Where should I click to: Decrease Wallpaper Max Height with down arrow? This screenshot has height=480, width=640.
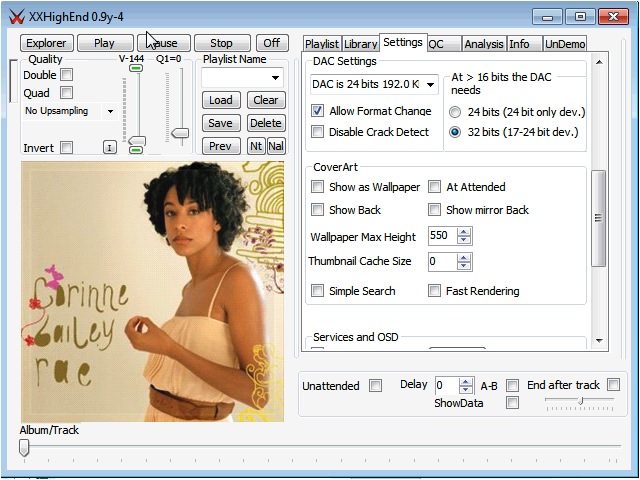(464, 240)
